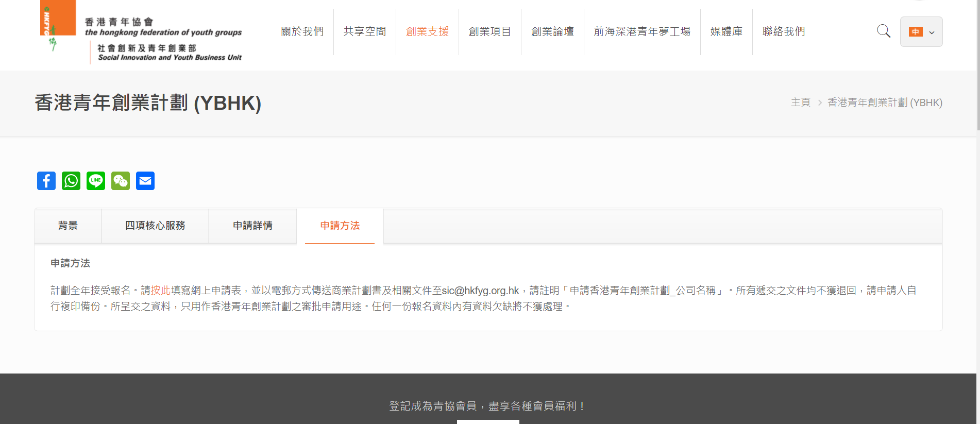Viewport: 980px width, 424px height.
Task: Share page via WeChat icon
Action: point(121,181)
